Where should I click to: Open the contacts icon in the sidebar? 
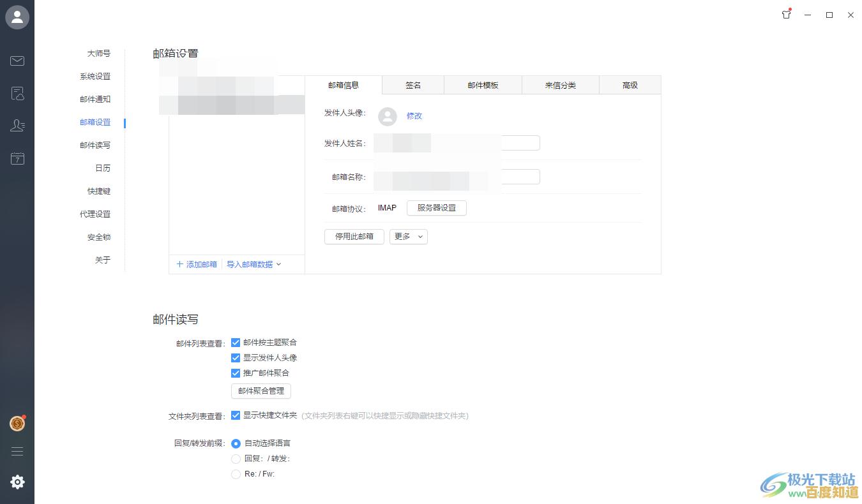[x=17, y=126]
